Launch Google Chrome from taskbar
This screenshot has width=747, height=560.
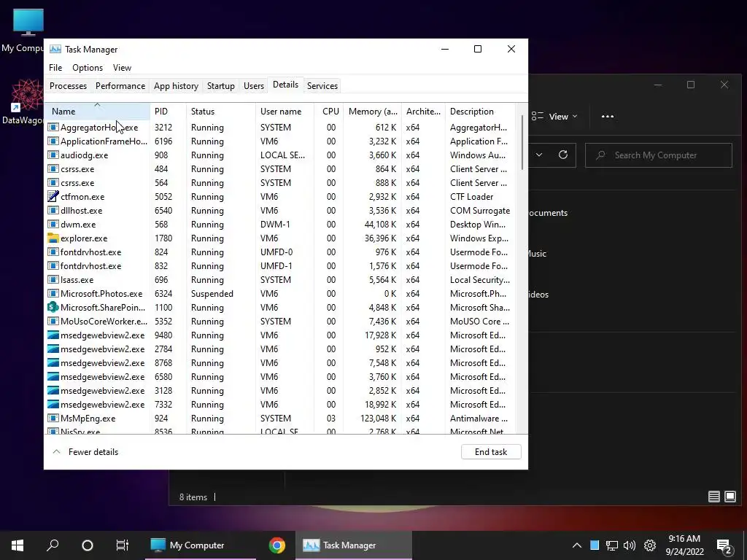tap(276, 545)
